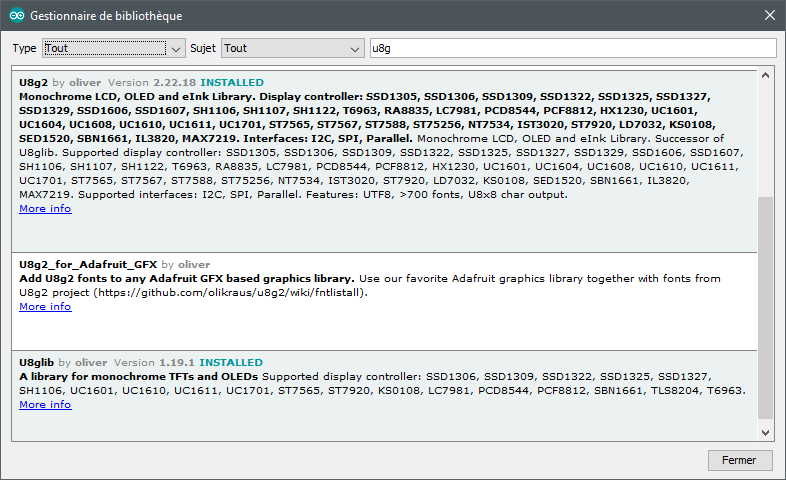Click the scrollbar down arrow
786x480 pixels.
(765, 433)
